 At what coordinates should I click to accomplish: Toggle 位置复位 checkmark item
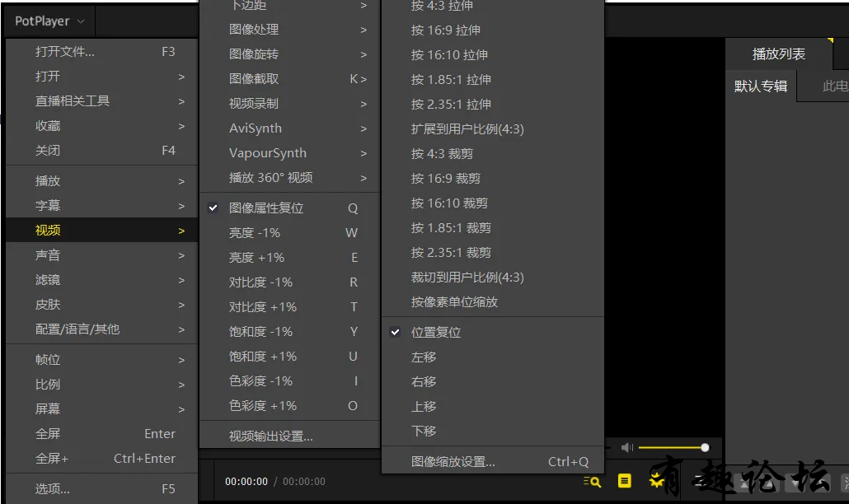tap(493, 332)
